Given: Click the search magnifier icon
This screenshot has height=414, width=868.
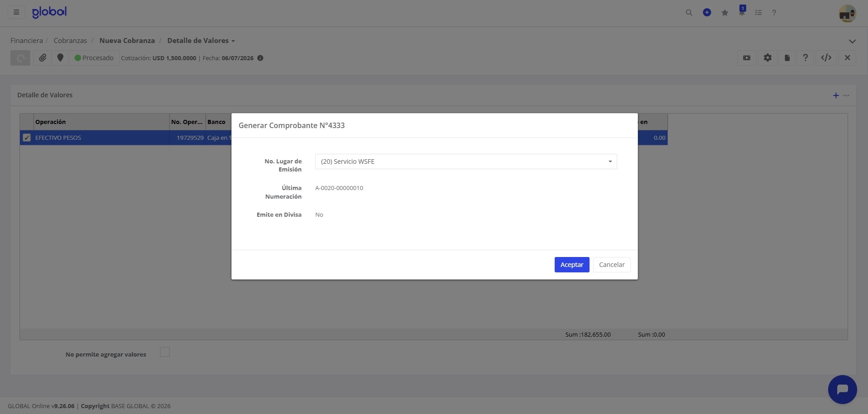Looking at the screenshot, I should coord(689,13).
